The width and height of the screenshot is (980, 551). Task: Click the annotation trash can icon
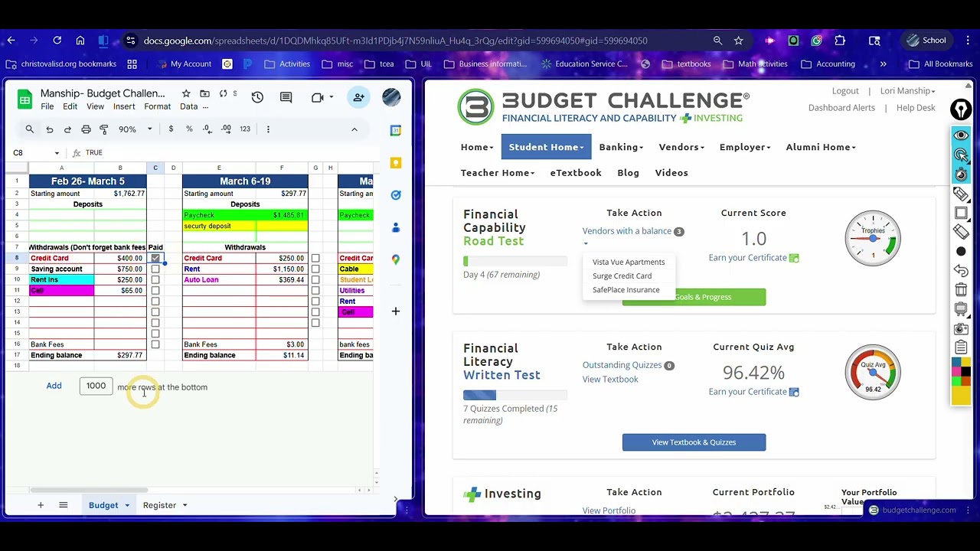tap(961, 290)
